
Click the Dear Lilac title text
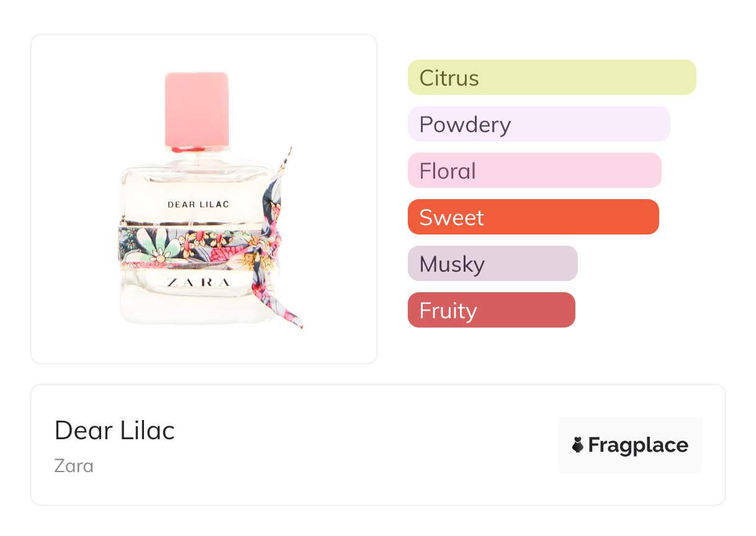(x=115, y=430)
